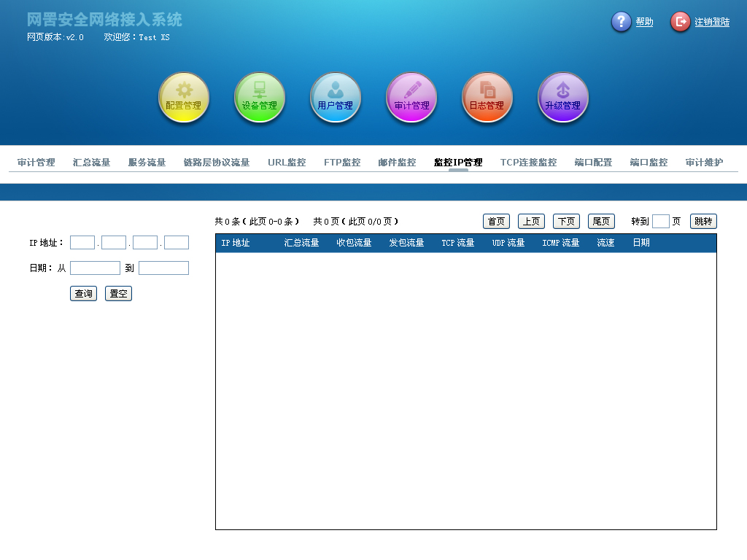Select the 端口配置 tab
Screen dimensions: 747x560
coord(593,163)
